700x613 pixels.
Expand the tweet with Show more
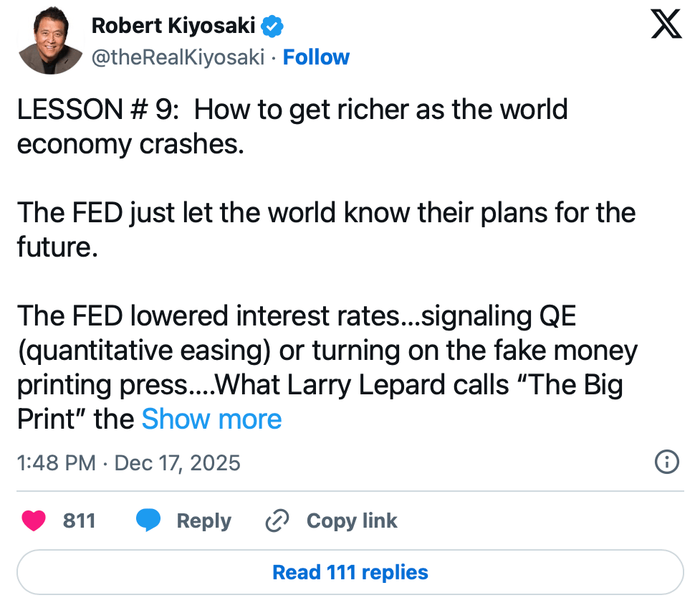[211, 419]
